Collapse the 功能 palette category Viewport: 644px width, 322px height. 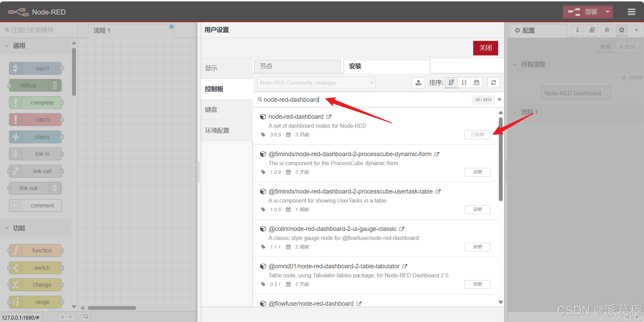[35, 228]
